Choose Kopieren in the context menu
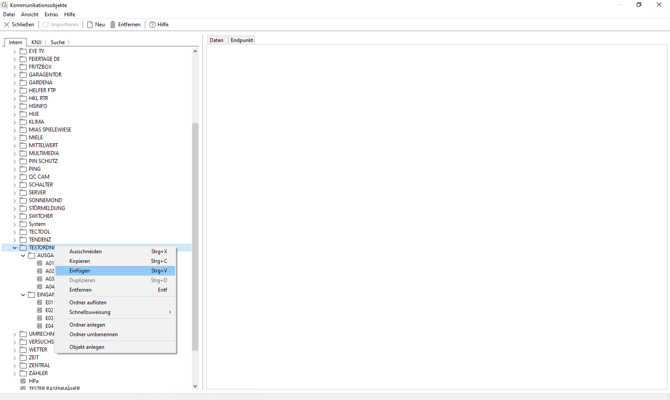 pos(115,261)
